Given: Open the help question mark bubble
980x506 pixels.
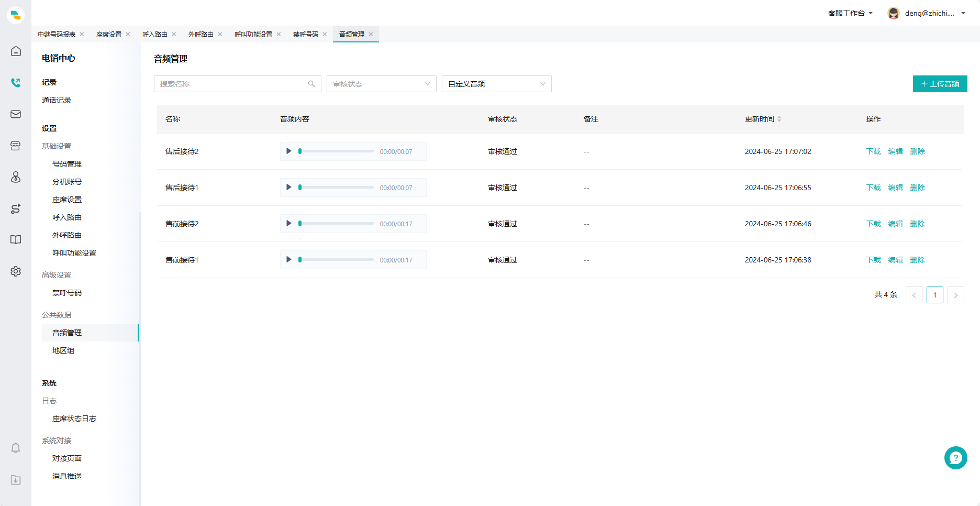Looking at the screenshot, I should pos(955,458).
